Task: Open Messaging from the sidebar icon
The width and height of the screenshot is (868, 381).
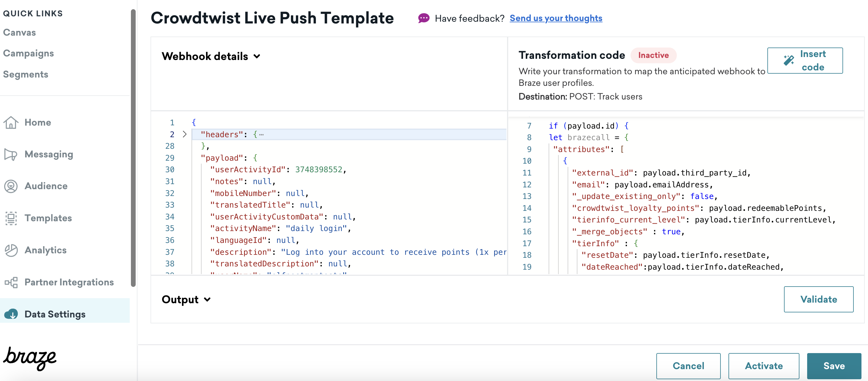Action: [x=11, y=154]
